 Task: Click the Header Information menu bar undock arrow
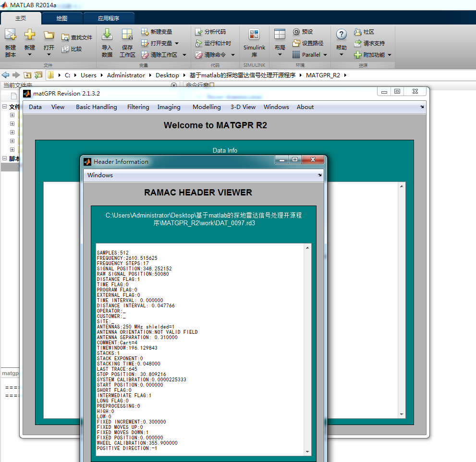320,175
